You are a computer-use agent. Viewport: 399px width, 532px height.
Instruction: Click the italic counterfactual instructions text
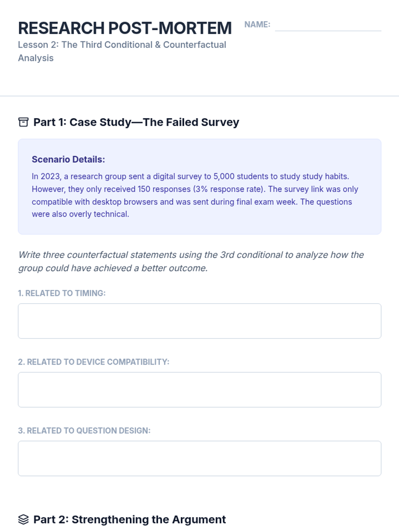point(191,261)
